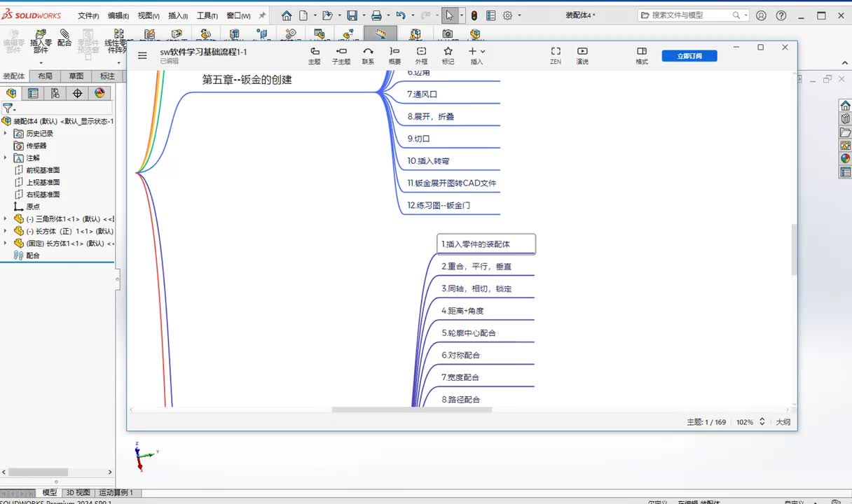Click the traffic light rebuild icon

(474, 15)
